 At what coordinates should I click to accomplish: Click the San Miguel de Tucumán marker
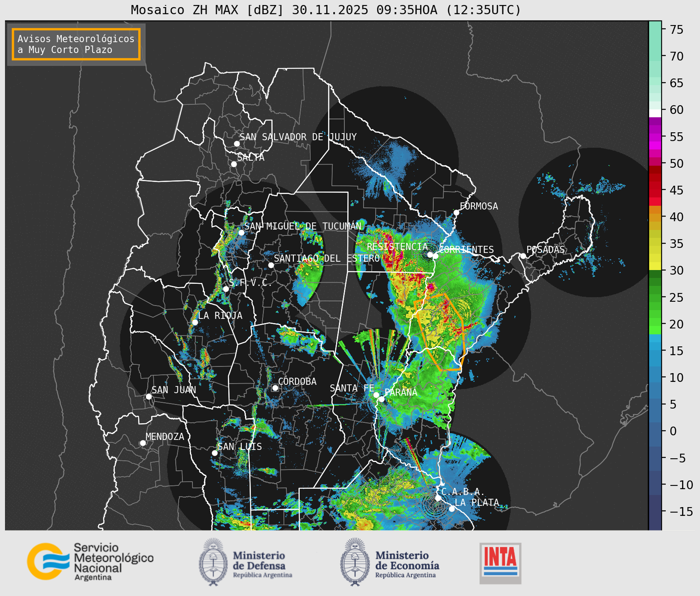point(241,232)
